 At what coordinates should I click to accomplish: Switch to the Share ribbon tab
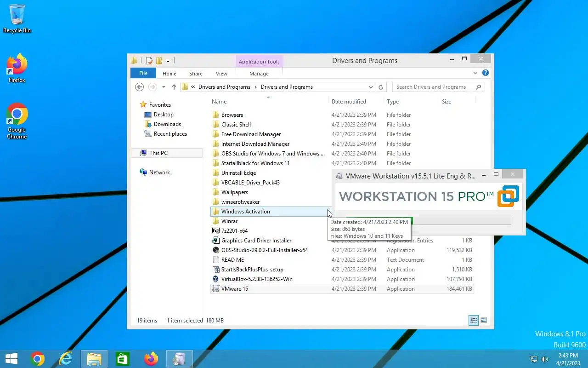[196, 74]
